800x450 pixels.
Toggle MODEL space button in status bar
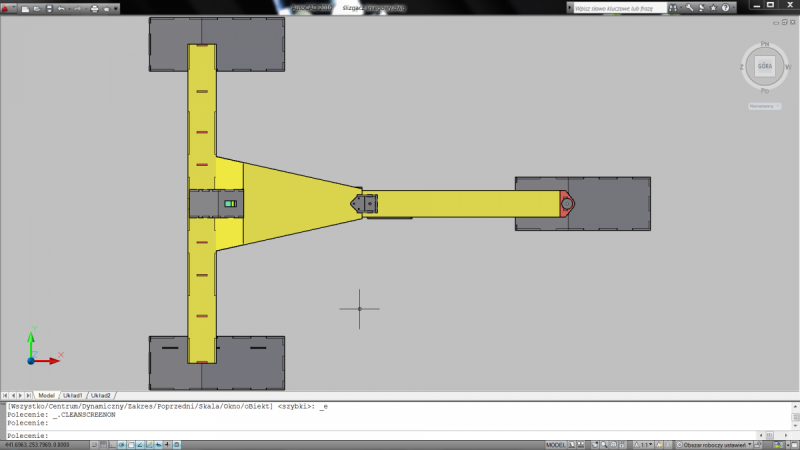[558, 444]
